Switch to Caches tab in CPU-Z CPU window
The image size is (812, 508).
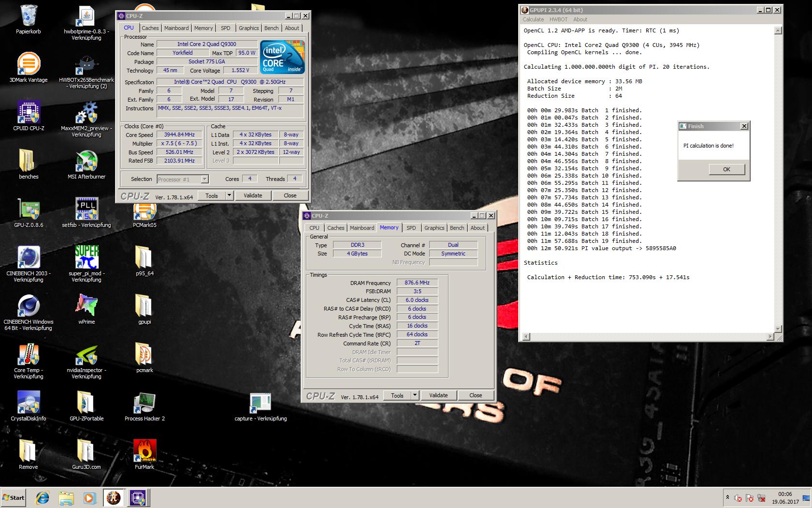pos(150,28)
